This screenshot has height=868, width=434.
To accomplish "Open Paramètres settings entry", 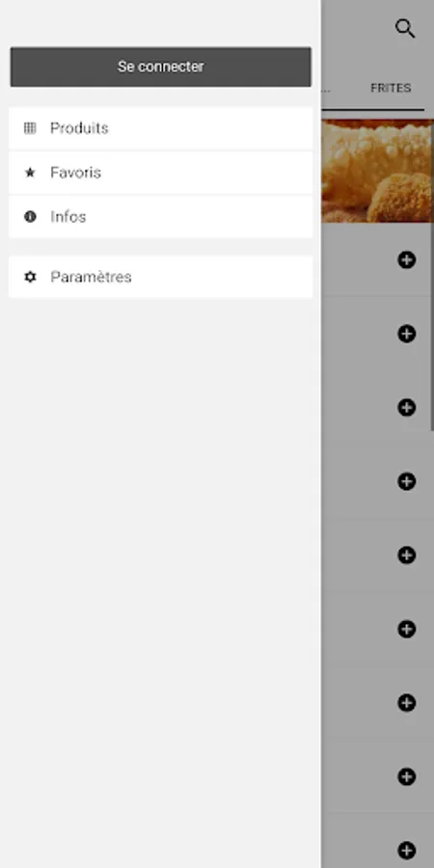I will pos(160,277).
